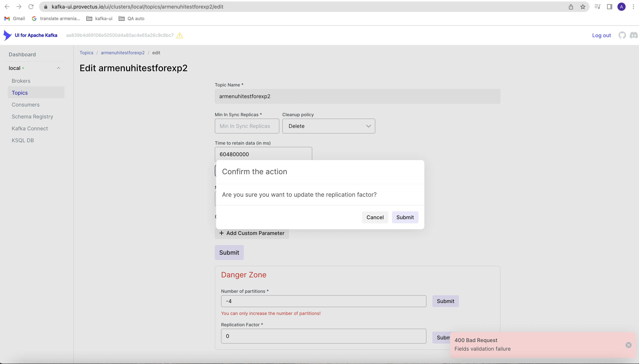This screenshot has width=639, height=364.
Task: Click the UI for Apache Kafka logo
Action: [x=30, y=35]
